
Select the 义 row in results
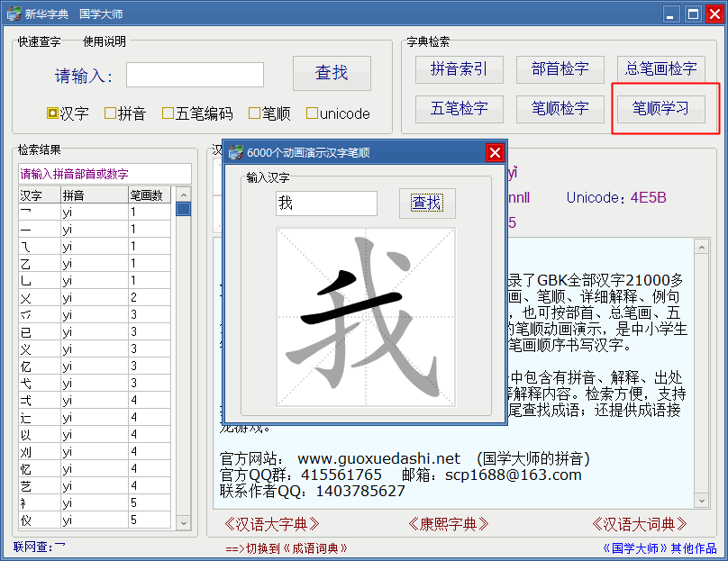(95, 349)
